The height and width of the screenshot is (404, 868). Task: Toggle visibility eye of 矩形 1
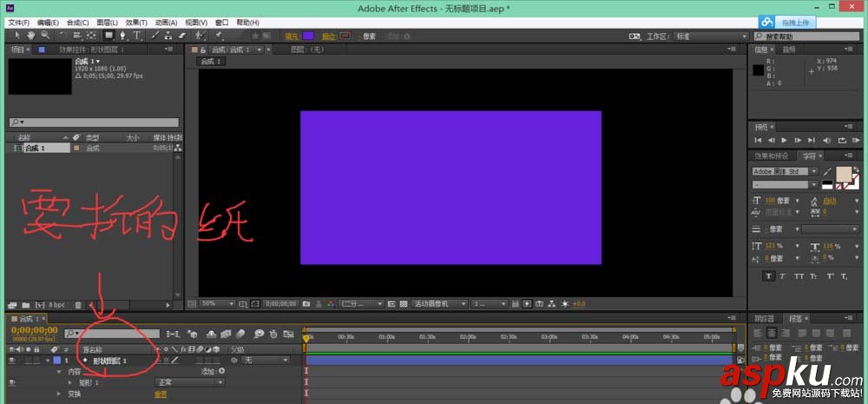(x=11, y=382)
